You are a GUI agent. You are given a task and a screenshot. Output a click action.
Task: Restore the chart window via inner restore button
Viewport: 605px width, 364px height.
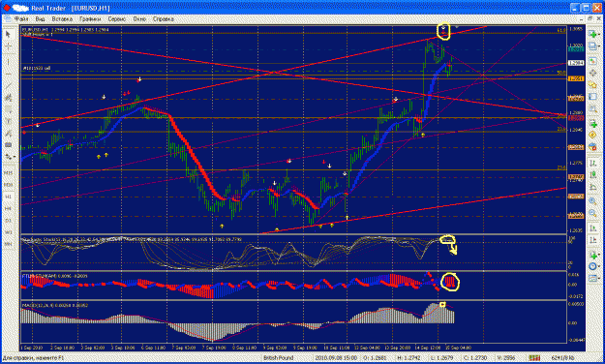(x=590, y=18)
